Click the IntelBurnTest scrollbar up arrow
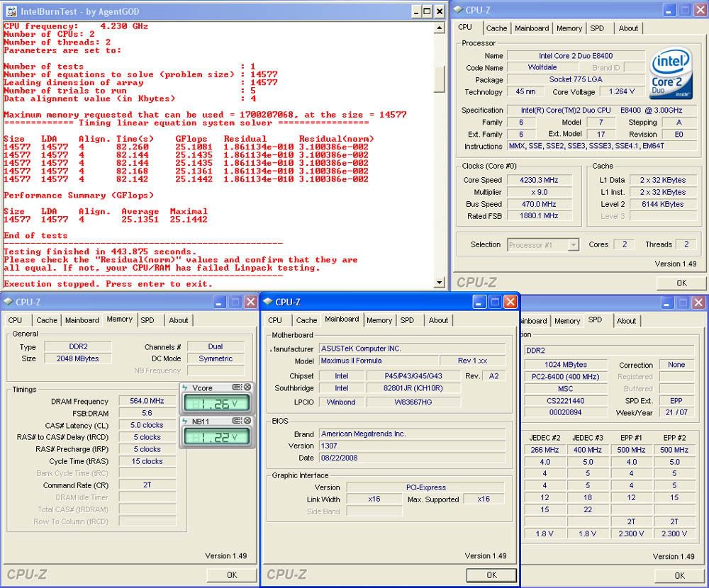The width and height of the screenshot is (709, 588). point(439,28)
